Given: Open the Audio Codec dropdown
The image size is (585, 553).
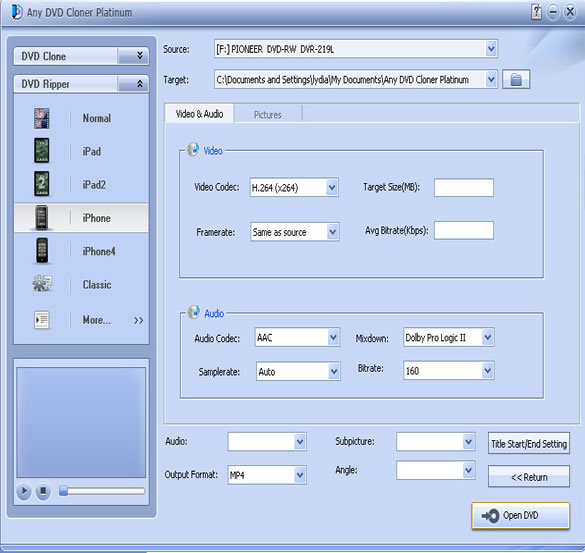Looking at the screenshot, I should click(x=333, y=338).
